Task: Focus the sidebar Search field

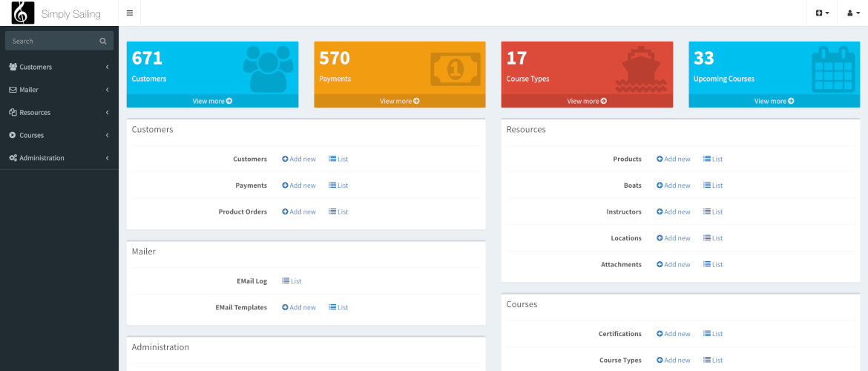Action: click(59, 41)
